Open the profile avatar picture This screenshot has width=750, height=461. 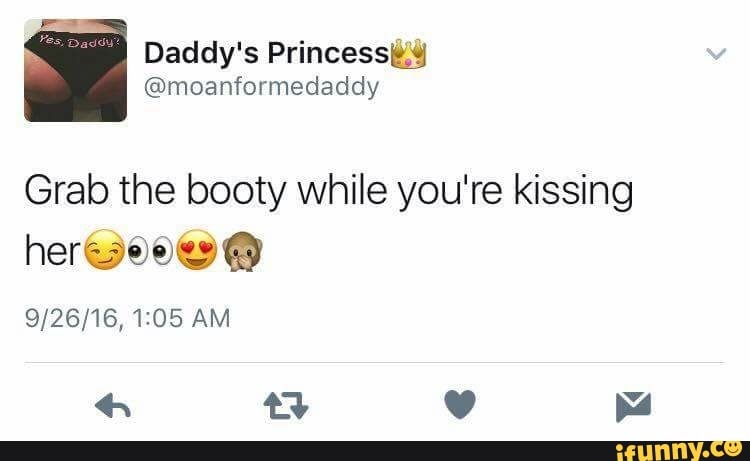pos(76,70)
